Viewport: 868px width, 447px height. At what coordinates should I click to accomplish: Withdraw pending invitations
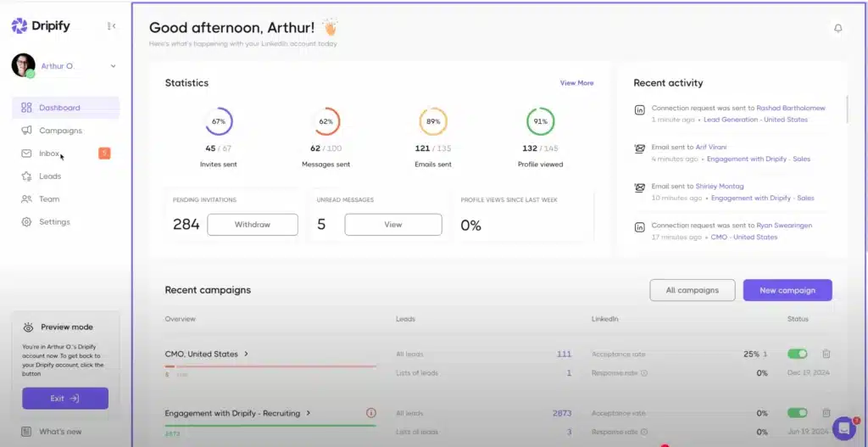coord(253,225)
